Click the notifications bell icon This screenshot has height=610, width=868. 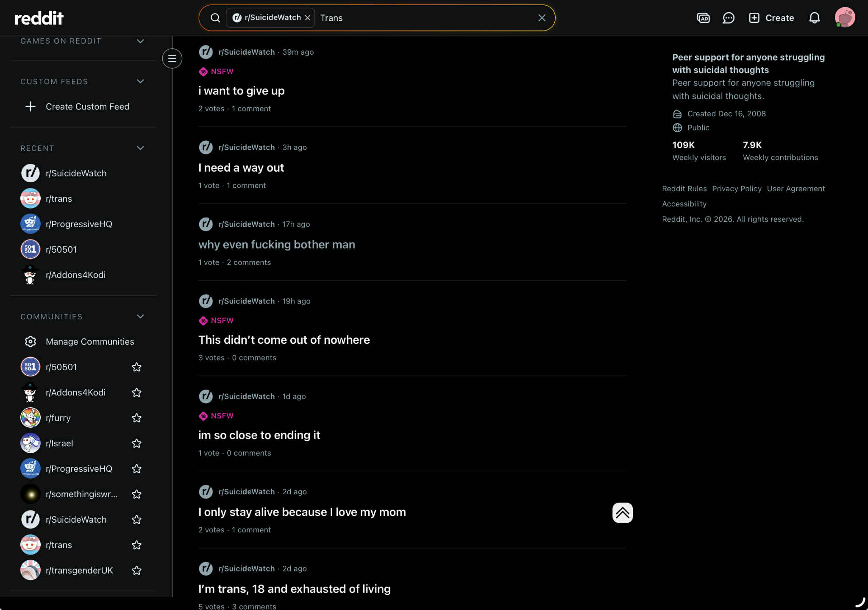(x=814, y=18)
